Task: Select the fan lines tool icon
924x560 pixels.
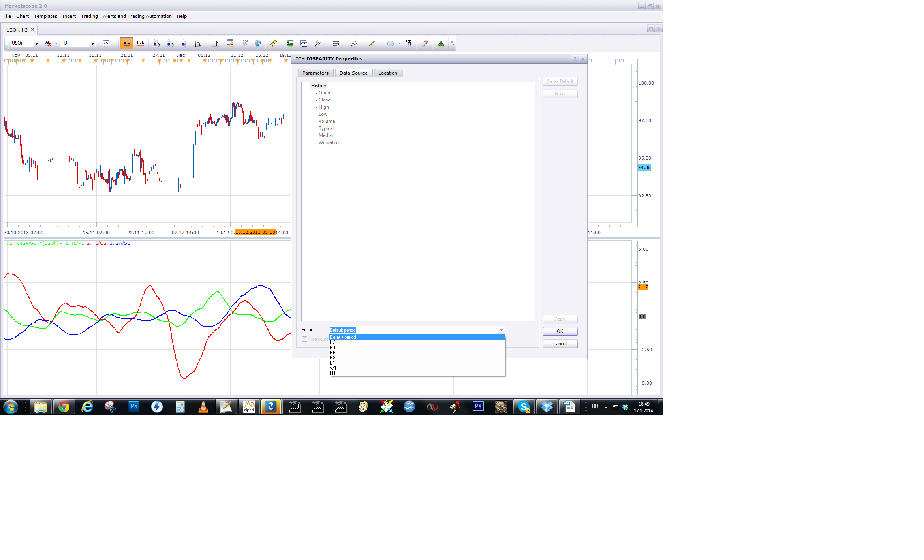Action: pos(354,43)
